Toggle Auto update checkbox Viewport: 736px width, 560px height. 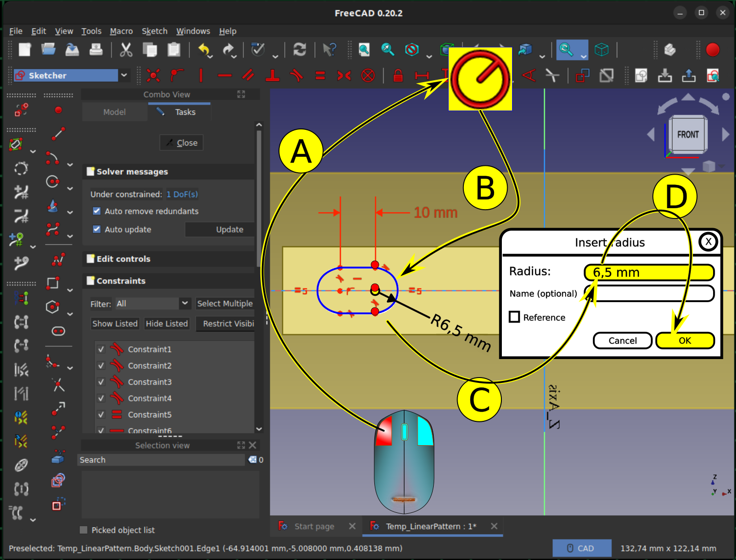[x=96, y=229]
